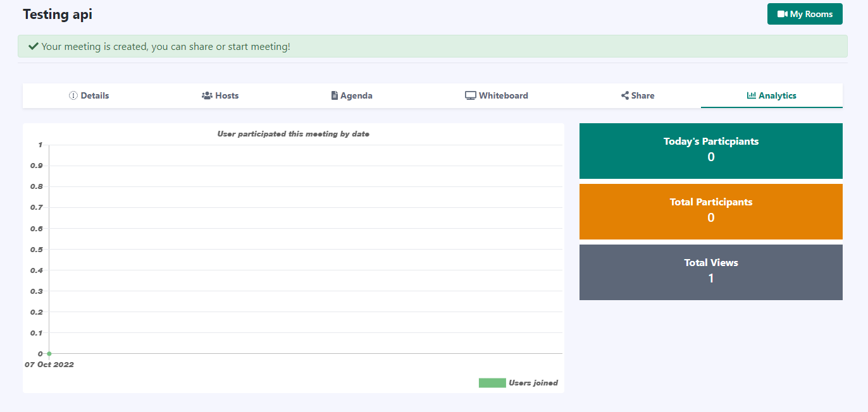Click the monitor icon beside Whiteboard
This screenshot has height=412, width=868.
pyautogui.click(x=470, y=96)
